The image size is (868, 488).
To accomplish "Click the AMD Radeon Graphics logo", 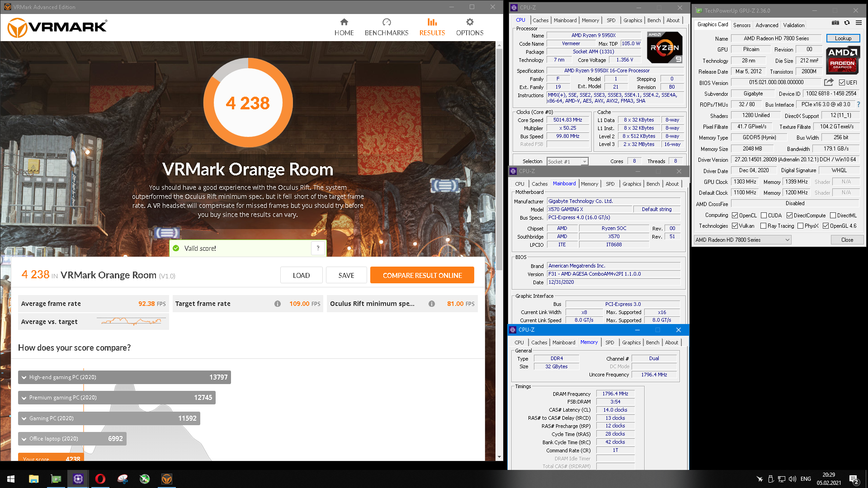I will point(843,61).
